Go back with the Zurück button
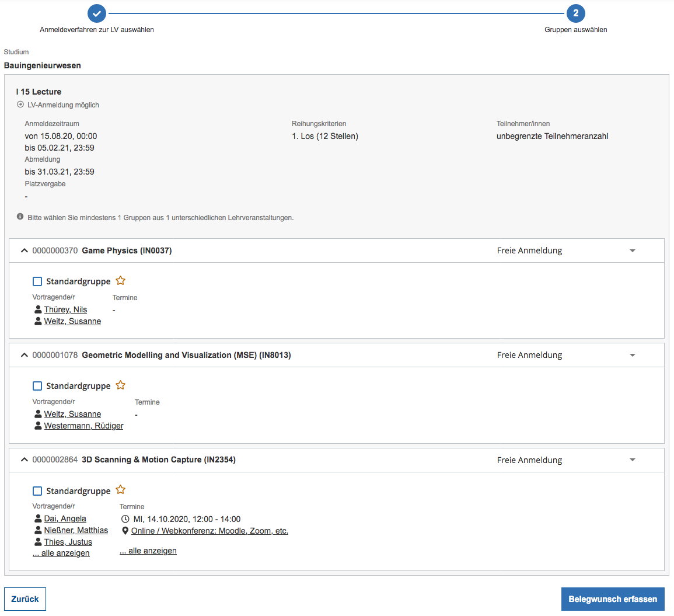 [25, 599]
